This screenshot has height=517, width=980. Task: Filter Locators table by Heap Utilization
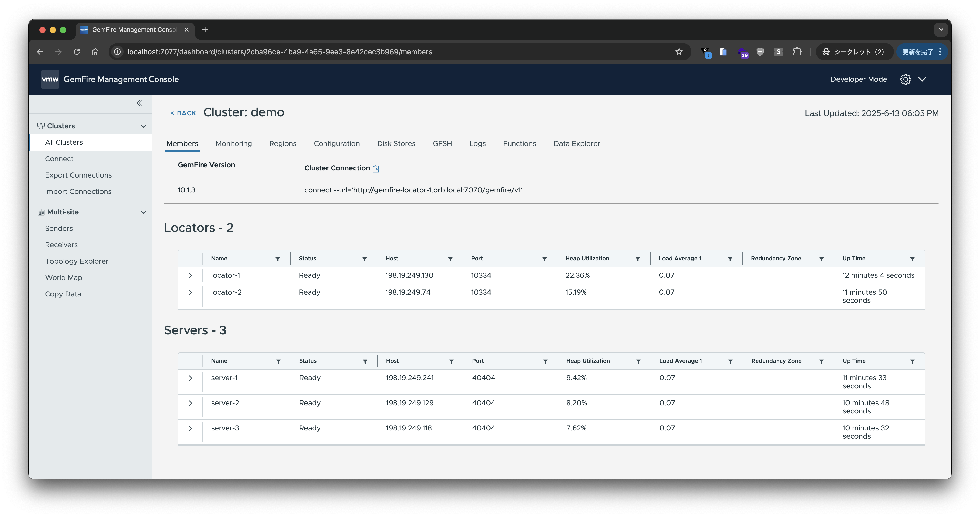638,259
